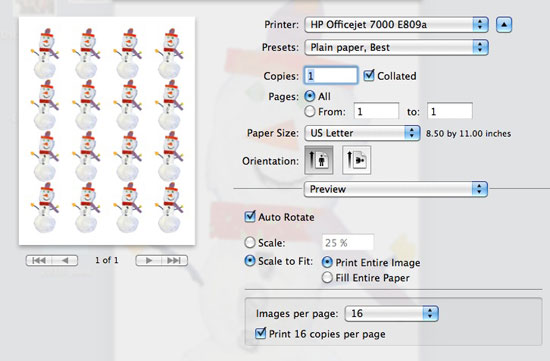Image resolution: width=550 pixels, height=361 pixels.
Task: Toggle the Collated checkbox
Action: pos(369,75)
